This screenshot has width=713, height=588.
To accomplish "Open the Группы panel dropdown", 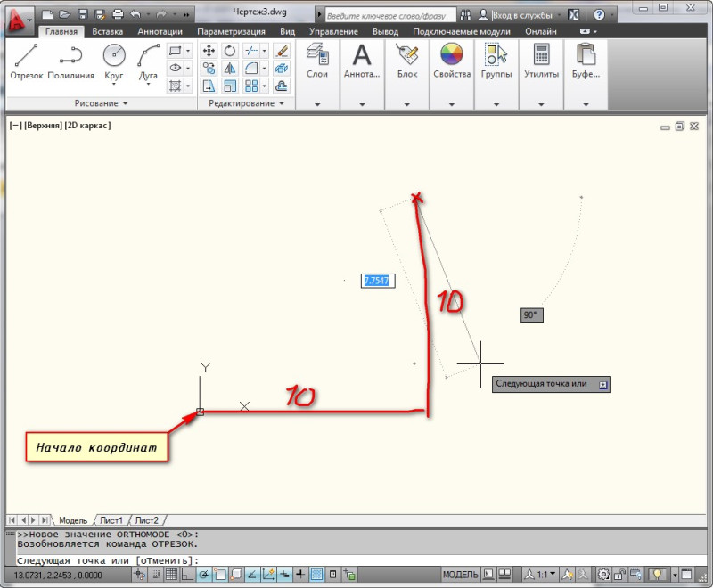I will click(496, 104).
